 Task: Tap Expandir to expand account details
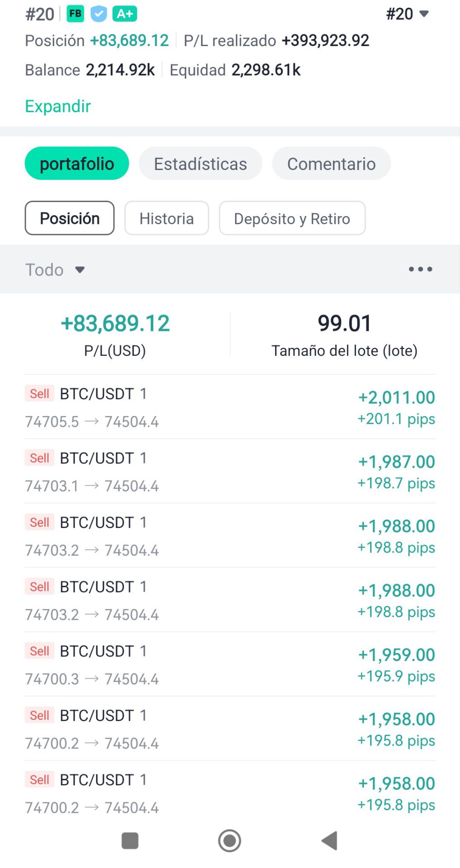coord(58,106)
